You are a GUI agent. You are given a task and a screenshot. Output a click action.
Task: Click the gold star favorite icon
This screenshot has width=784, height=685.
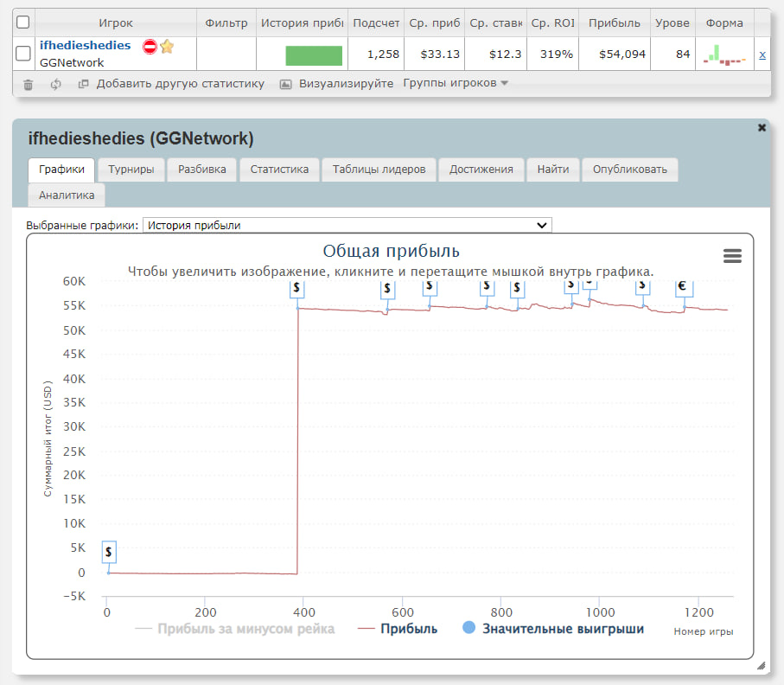point(167,47)
